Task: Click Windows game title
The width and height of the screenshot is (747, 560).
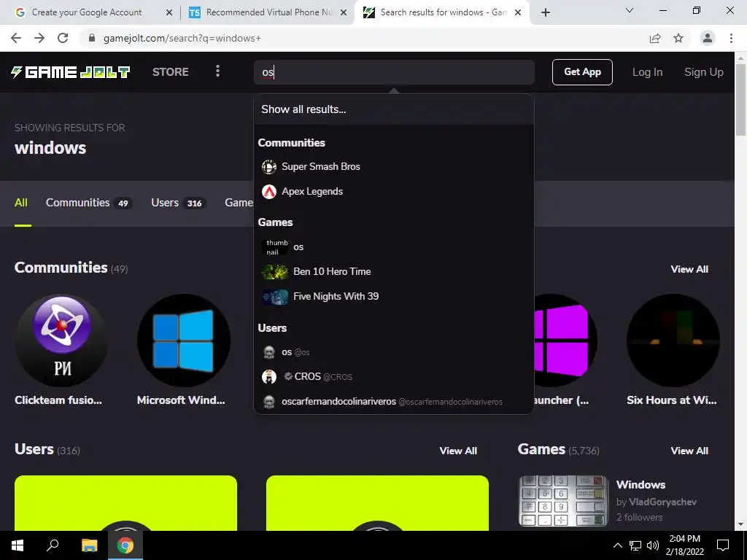Action: pyautogui.click(x=640, y=485)
